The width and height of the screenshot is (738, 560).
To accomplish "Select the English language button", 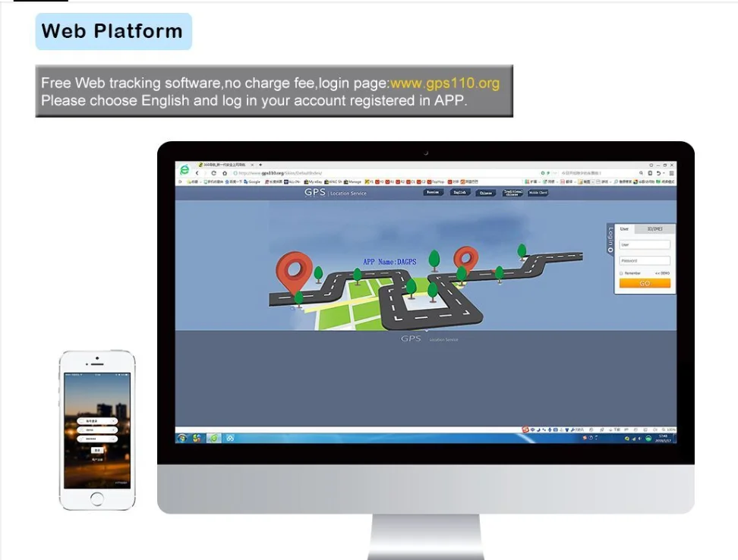I will (x=459, y=192).
